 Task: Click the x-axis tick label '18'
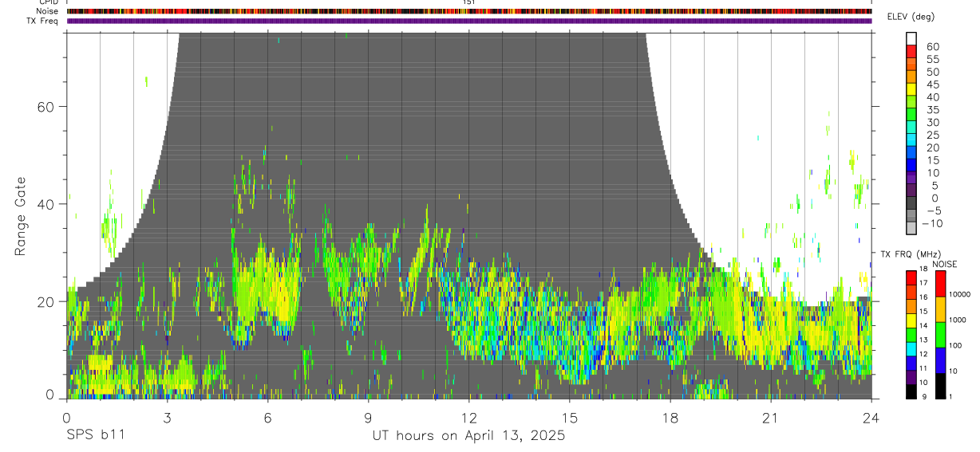pyautogui.click(x=670, y=418)
